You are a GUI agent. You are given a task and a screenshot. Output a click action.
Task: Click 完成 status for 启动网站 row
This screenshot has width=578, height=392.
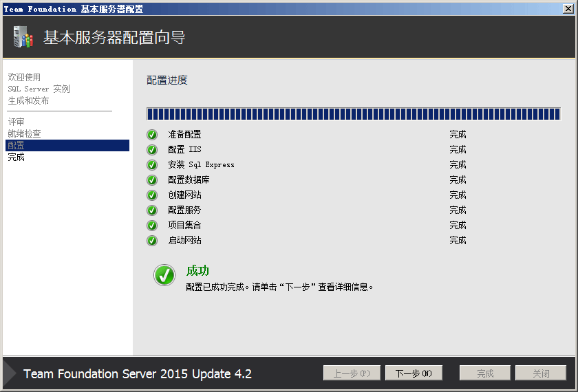click(x=458, y=240)
